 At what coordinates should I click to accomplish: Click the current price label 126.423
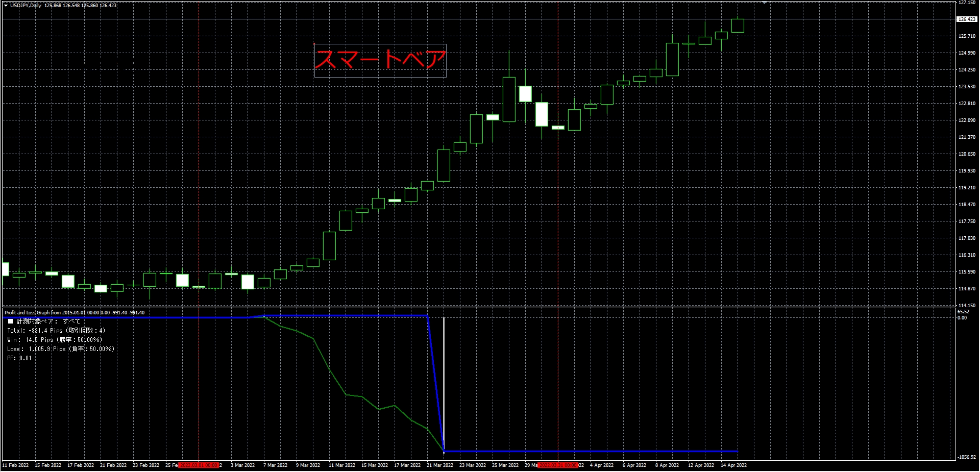pyautogui.click(x=966, y=19)
